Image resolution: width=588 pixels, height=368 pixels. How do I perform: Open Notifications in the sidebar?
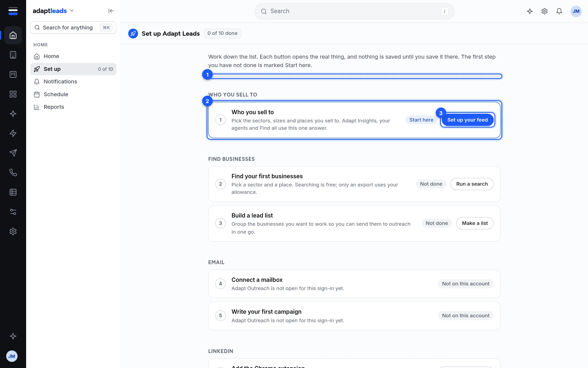[73, 82]
